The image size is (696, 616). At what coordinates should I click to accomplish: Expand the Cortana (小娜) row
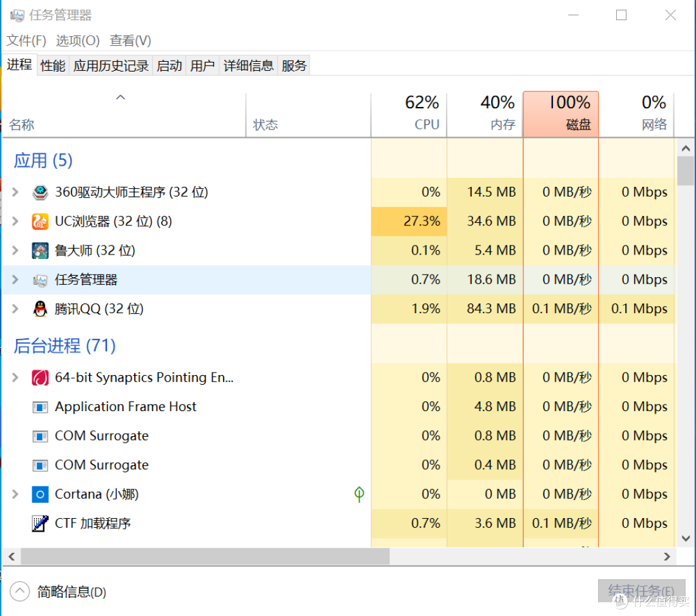point(15,494)
